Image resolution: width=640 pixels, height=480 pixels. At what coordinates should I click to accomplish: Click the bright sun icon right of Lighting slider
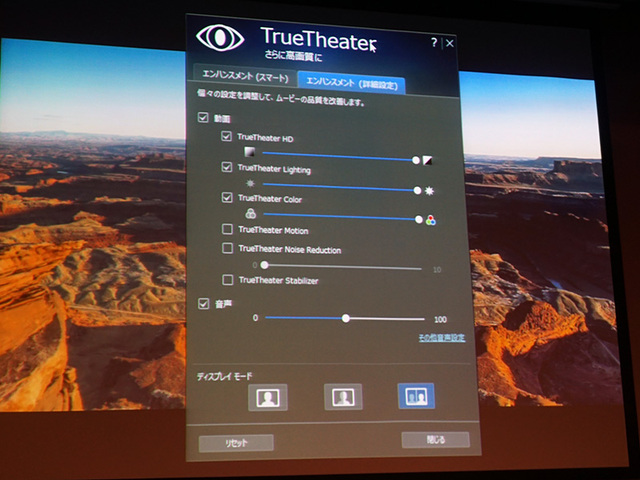(x=429, y=191)
